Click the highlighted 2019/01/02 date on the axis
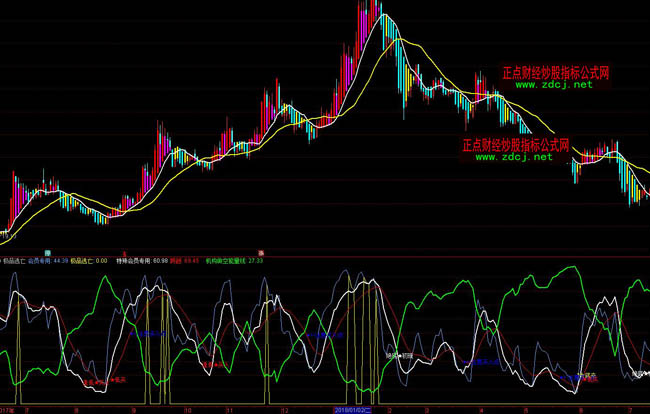The width and height of the screenshot is (650, 414). click(352, 409)
